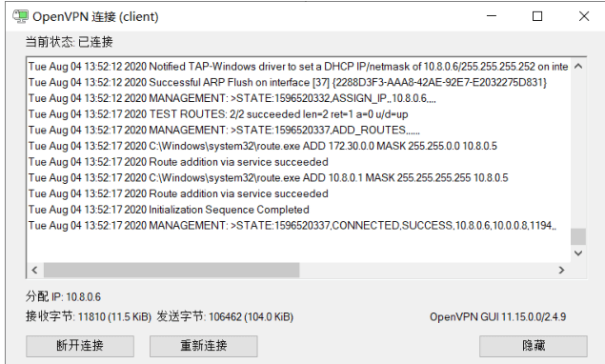
Task: Click the 分配 IP 10.8.0.6 label
Action: (x=63, y=297)
